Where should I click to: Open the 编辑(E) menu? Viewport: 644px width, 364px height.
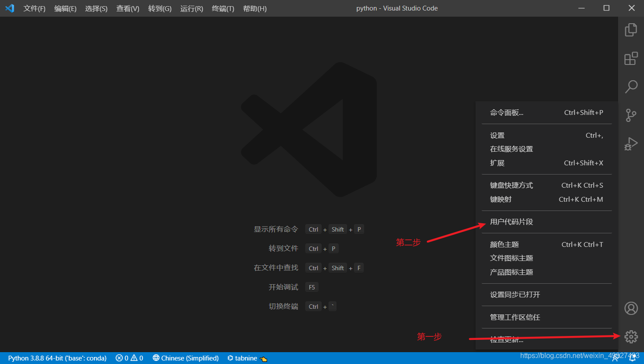(65, 8)
